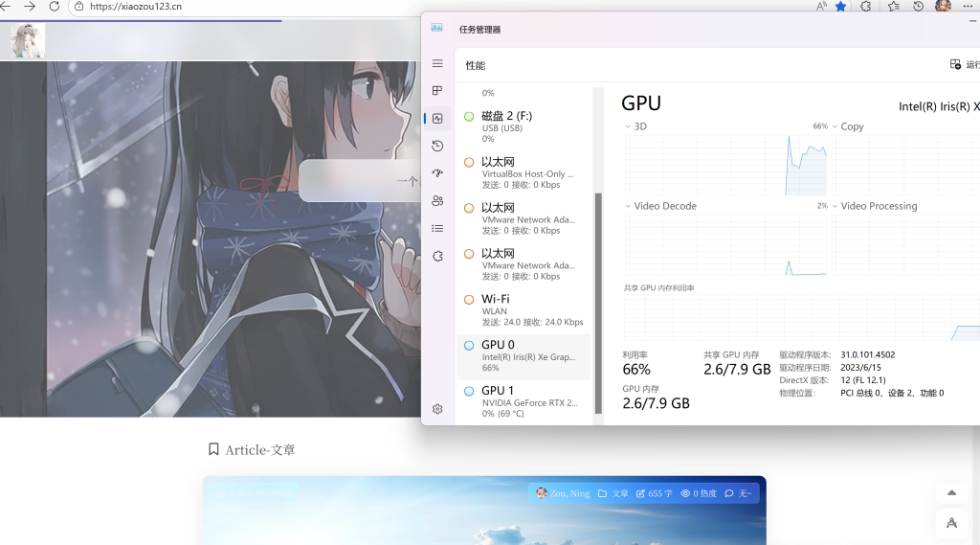The width and height of the screenshot is (980, 545).
Task: Open the App history page icon
Action: coord(437,146)
